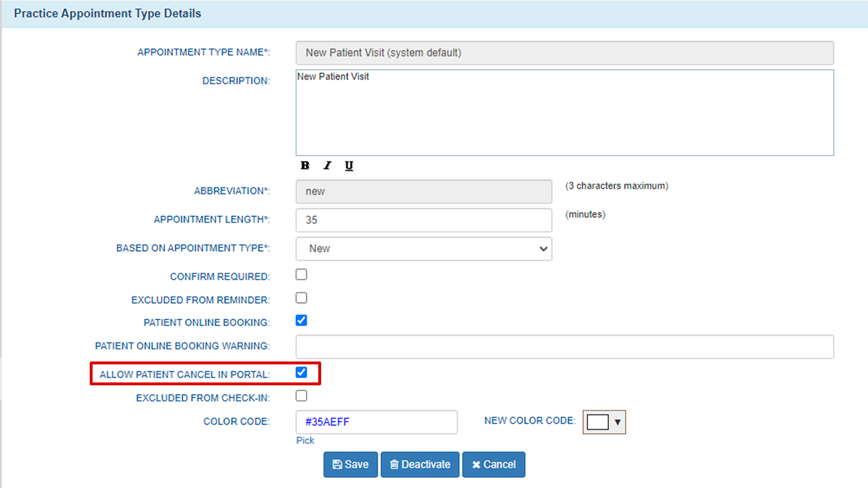Open the Pick color link
Viewport: 868px width, 488px height.
coord(305,440)
